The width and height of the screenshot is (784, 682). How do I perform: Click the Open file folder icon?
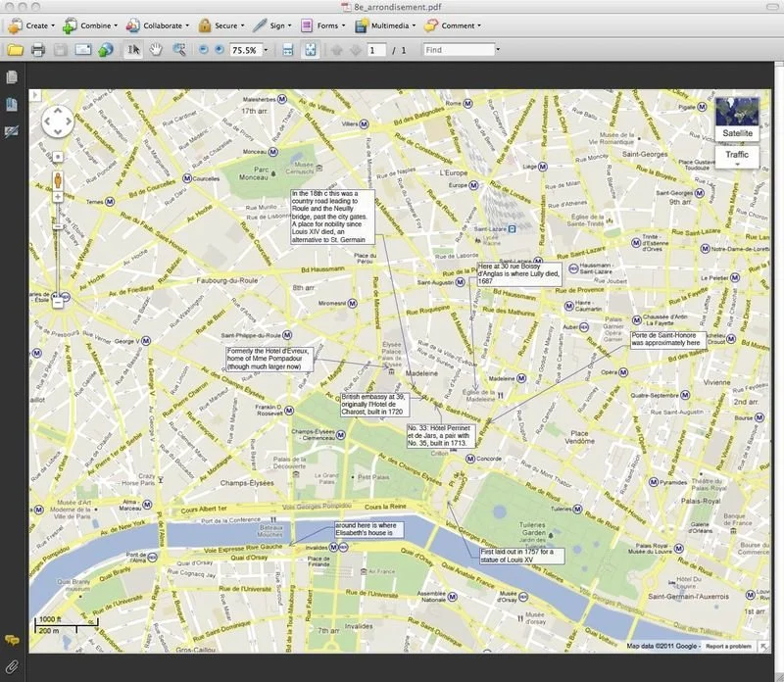pyautogui.click(x=15, y=50)
